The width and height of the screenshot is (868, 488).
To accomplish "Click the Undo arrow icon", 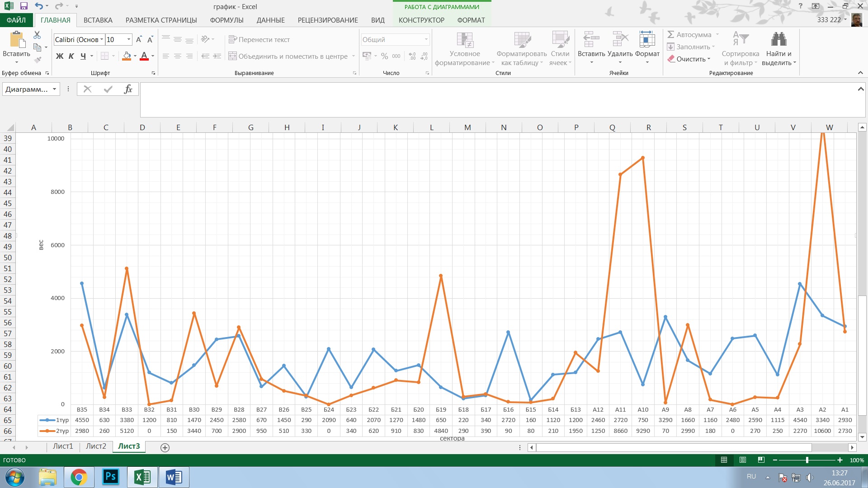I will [39, 6].
